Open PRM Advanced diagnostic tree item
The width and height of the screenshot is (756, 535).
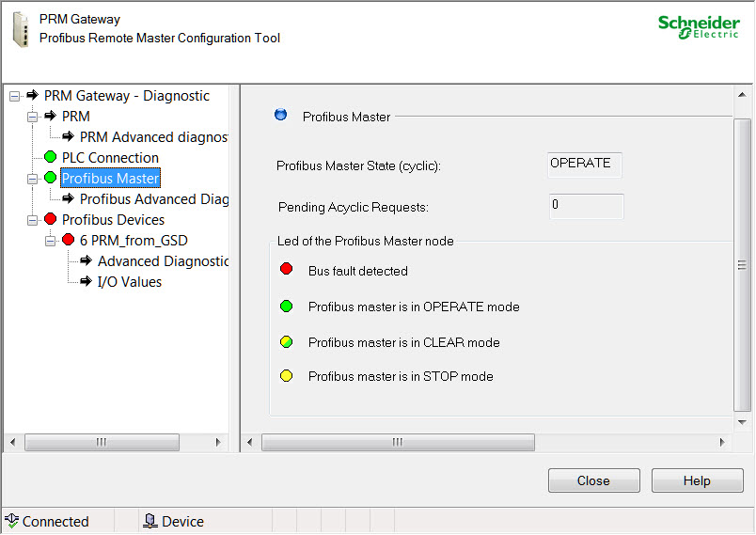click(x=154, y=137)
